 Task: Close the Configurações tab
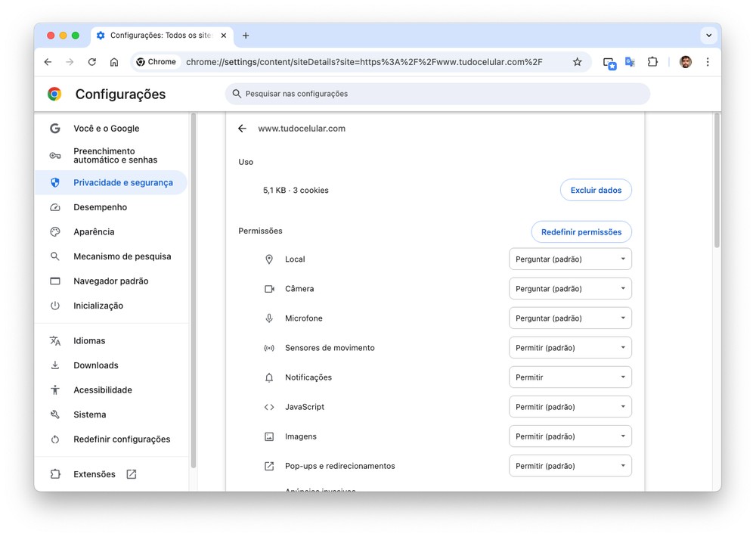[x=223, y=36]
